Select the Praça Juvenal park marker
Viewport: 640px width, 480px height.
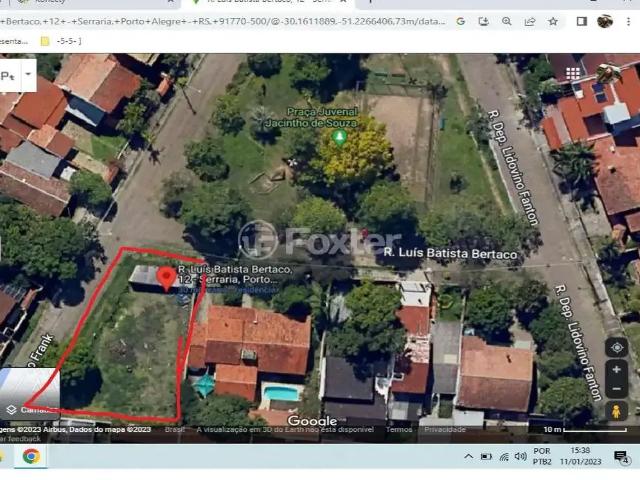[x=339, y=137]
